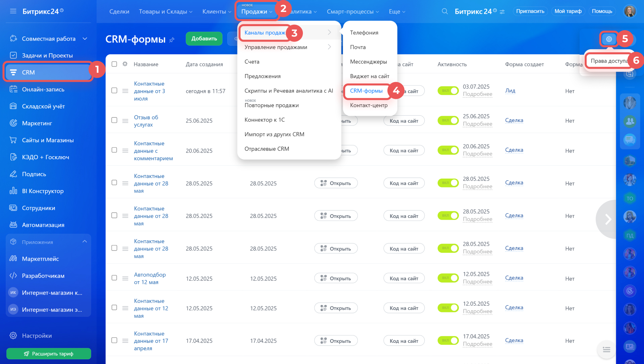
Task: Open the Отзыв об услугах form link
Action: 146,121
